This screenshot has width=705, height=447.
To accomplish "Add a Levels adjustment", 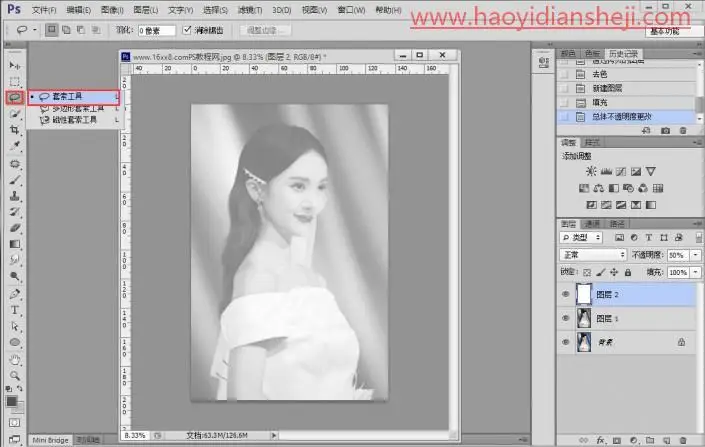I will [606, 171].
